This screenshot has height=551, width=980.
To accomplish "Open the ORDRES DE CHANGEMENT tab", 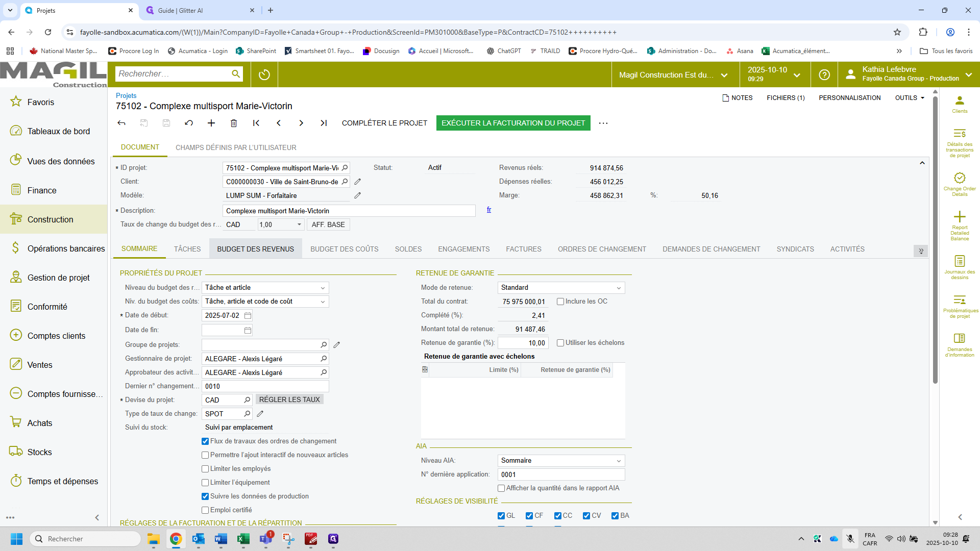I will tap(602, 249).
